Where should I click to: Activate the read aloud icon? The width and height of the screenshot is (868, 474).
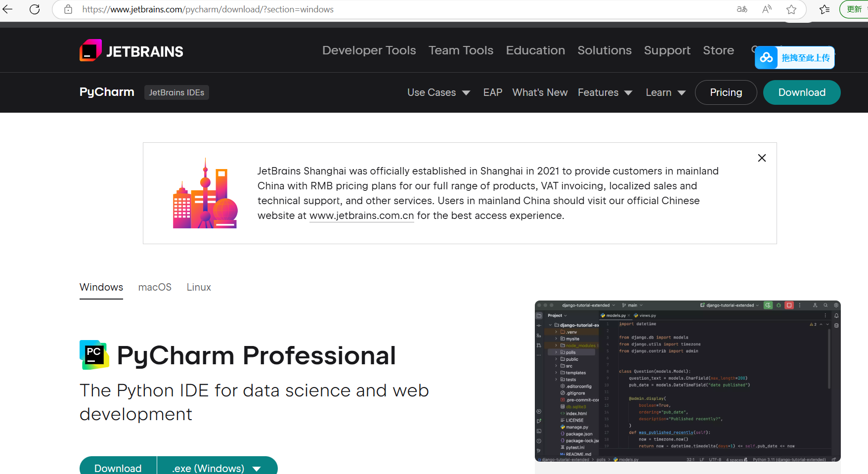767,9
